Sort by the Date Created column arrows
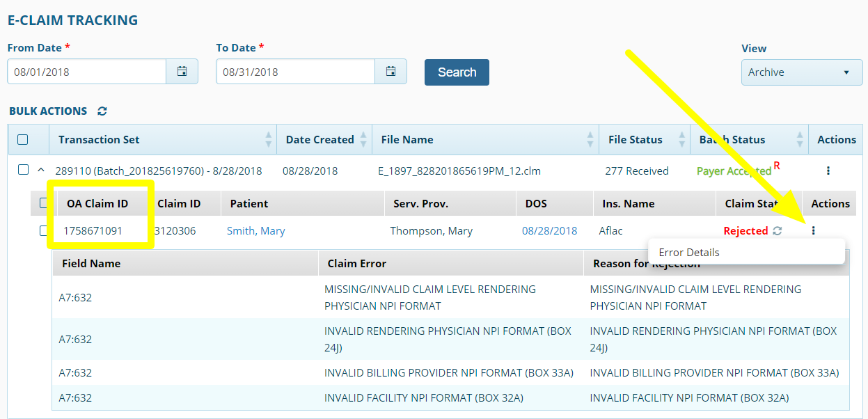This screenshot has height=419, width=868. tap(364, 140)
